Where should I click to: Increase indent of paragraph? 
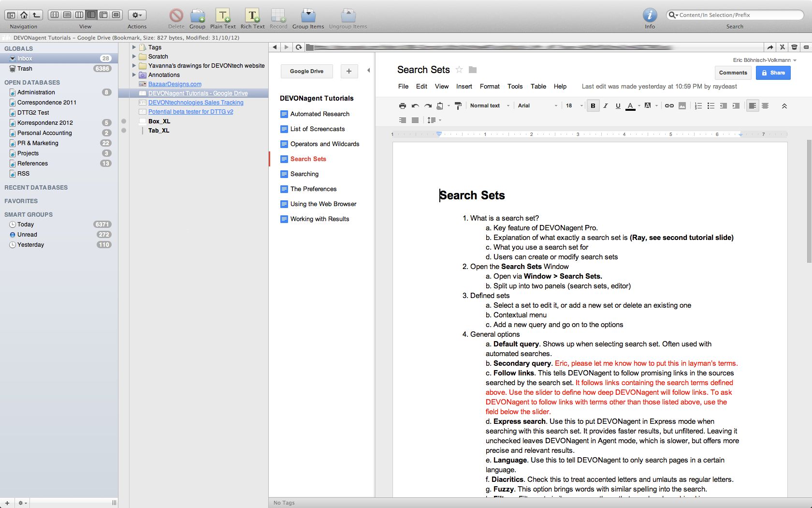736,105
